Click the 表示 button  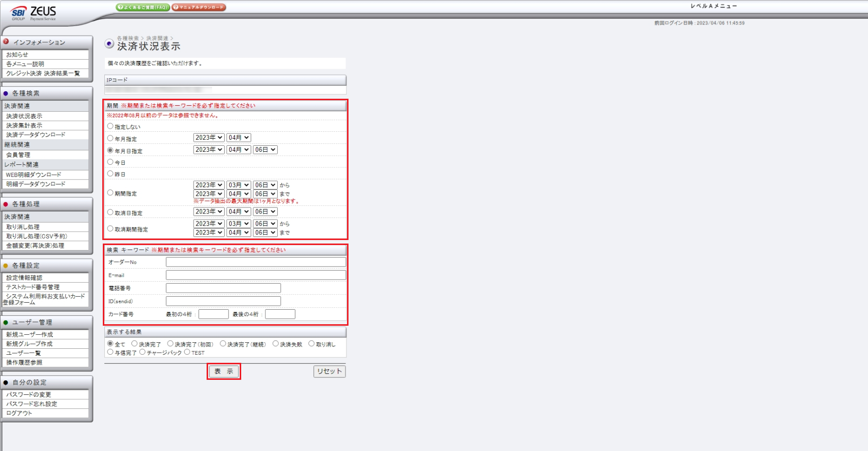coord(224,371)
